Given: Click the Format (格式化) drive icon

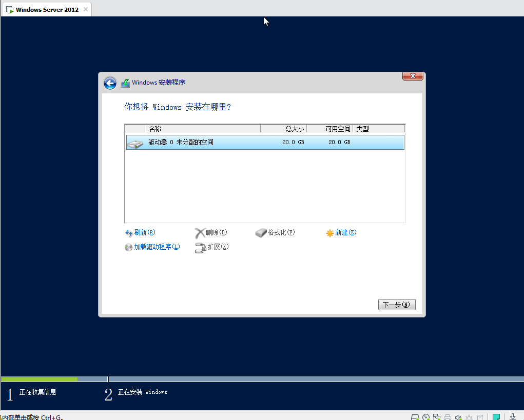Looking at the screenshot, I should pyautogui.click(x=261, y=233).
